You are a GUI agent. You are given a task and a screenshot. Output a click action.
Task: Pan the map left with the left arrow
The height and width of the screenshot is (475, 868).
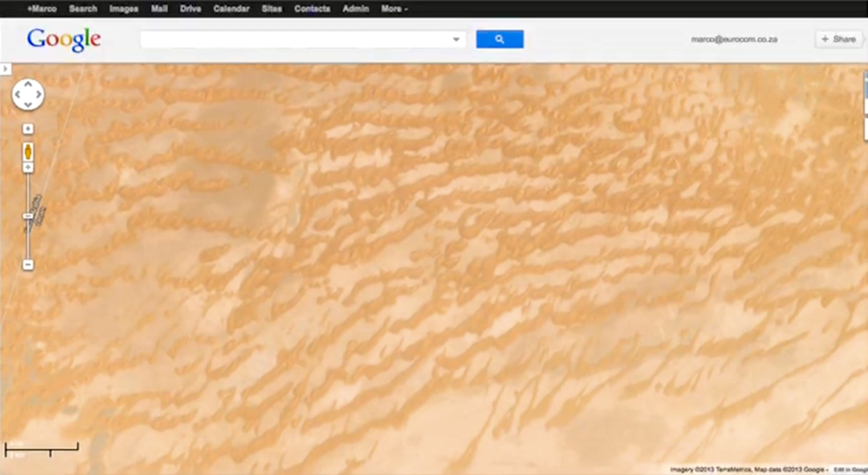[18, 95]
